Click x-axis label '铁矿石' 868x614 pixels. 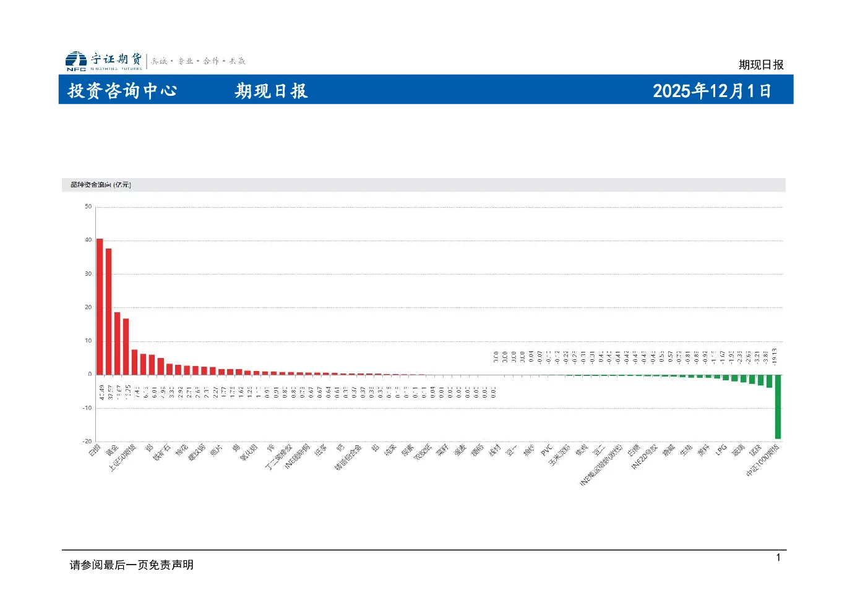point(161,452)
